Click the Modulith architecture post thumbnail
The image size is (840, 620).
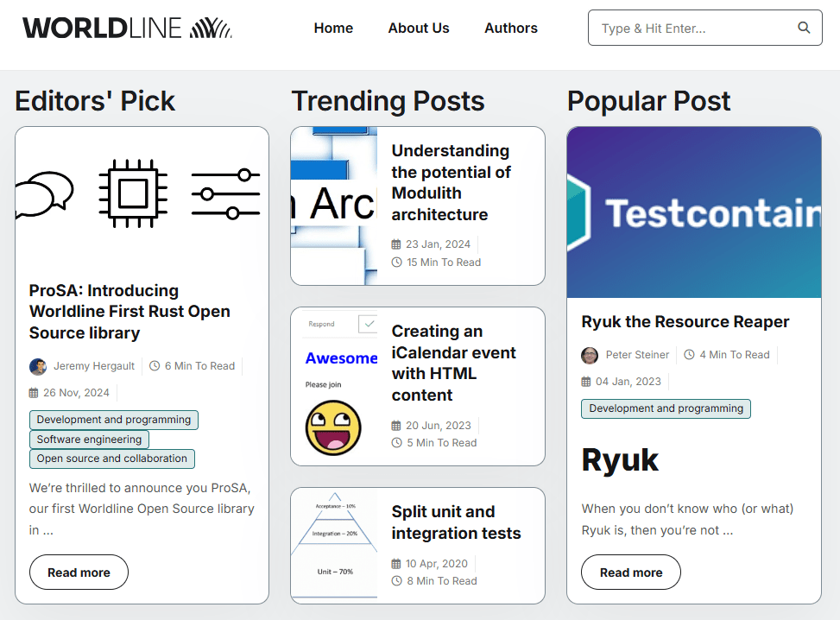[334, 206]
